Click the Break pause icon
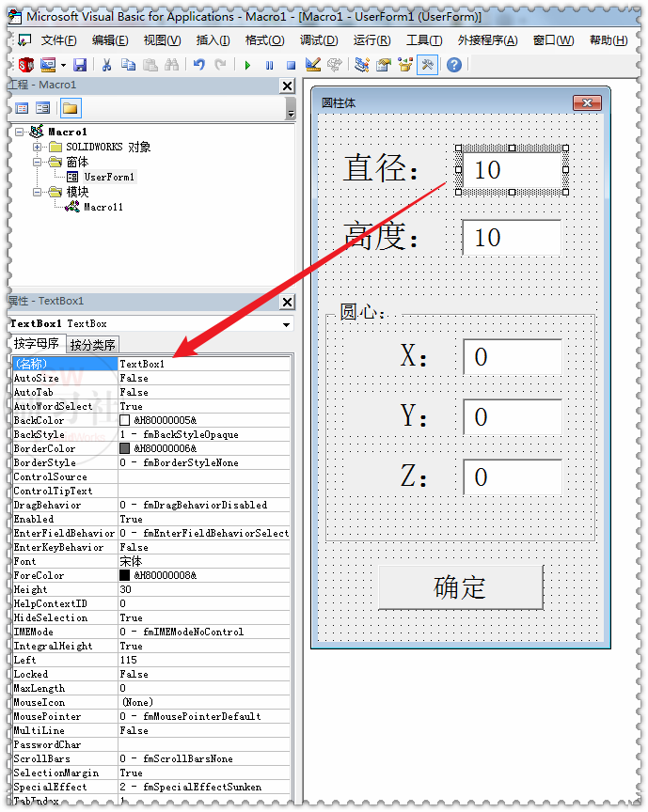648x812 pixels. tap(270, 65)
